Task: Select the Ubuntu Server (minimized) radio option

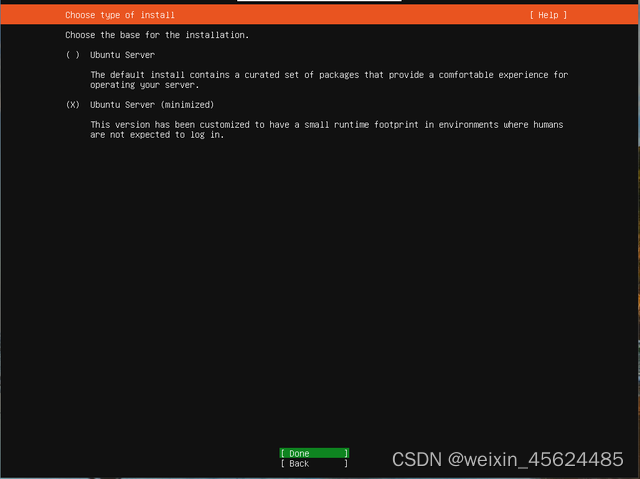Action: coord(73,105)
